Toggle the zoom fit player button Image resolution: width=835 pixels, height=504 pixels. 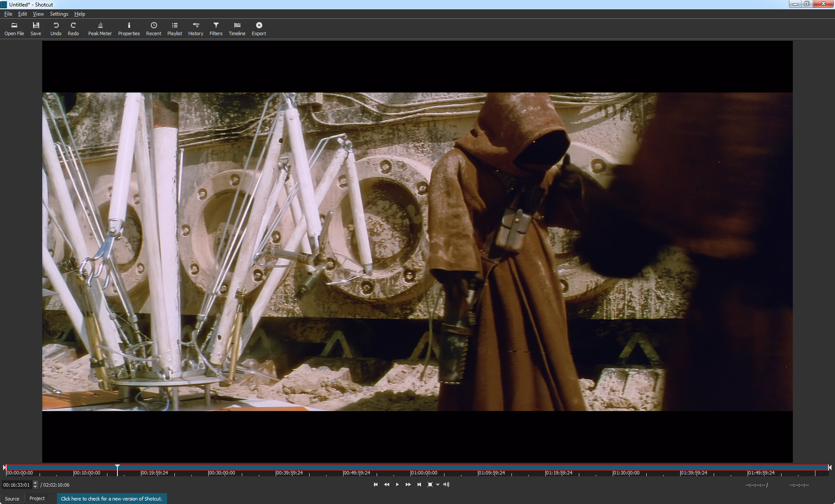point(430,484)
